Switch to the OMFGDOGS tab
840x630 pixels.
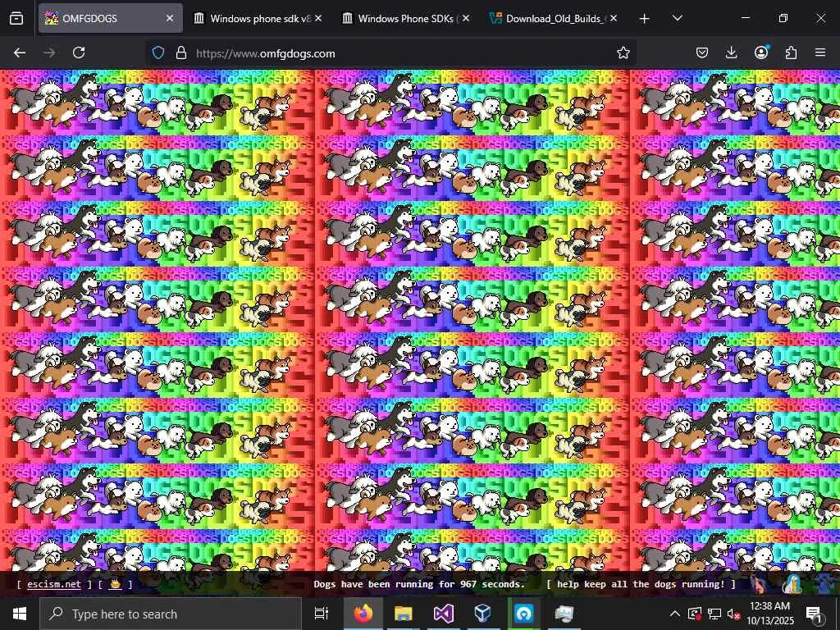click(110, 18)
